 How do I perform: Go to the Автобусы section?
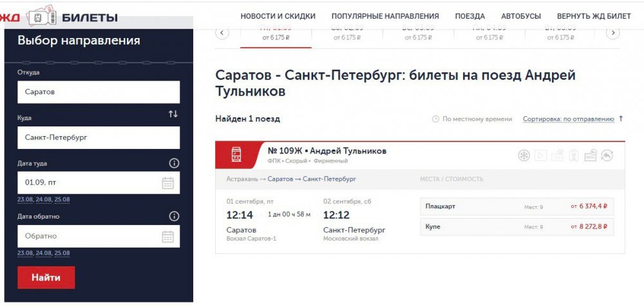click(521, 17)
